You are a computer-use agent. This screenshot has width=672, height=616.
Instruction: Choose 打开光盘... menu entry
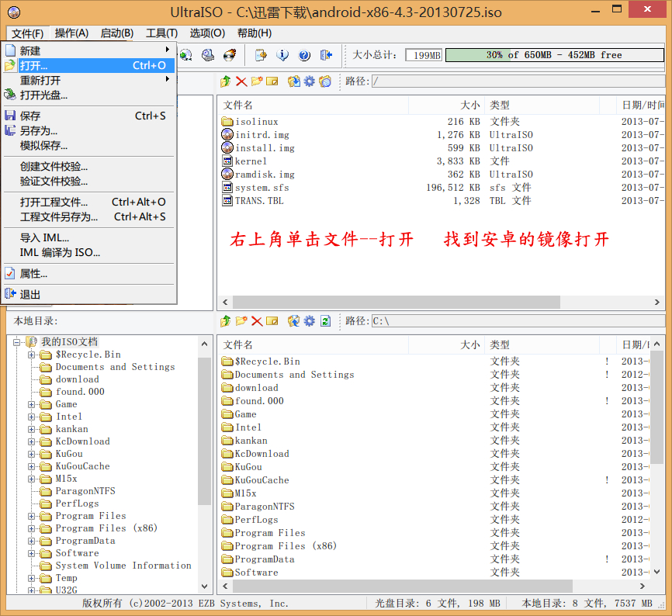pyautogui.click(x=89, y=95)
